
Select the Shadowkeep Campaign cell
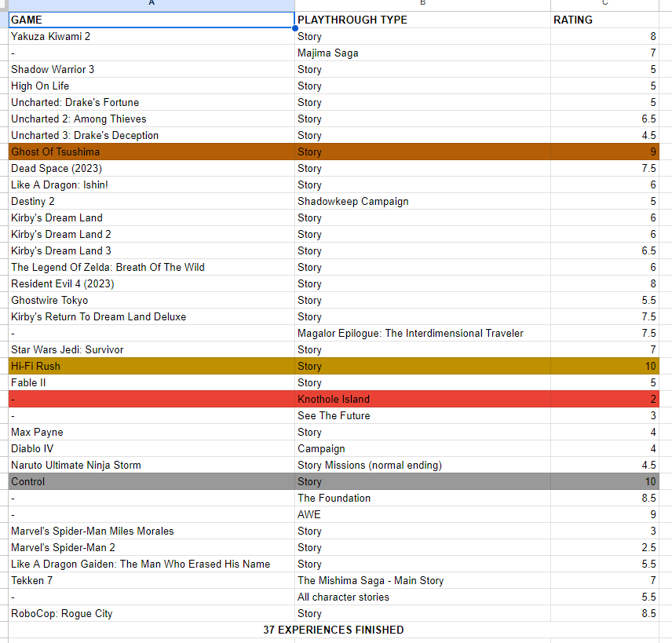(x=422, y=202)
